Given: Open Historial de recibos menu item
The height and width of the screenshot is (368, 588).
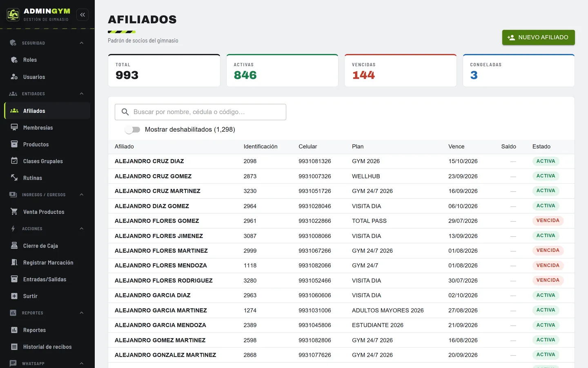Looking at the screenshot, I should coord(47,347).
